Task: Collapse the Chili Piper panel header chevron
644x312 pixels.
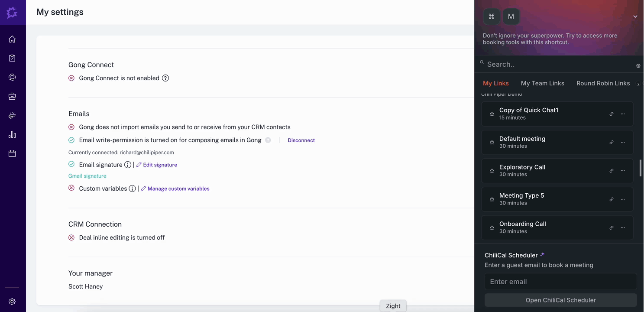Action: click(x=635, y=16)
